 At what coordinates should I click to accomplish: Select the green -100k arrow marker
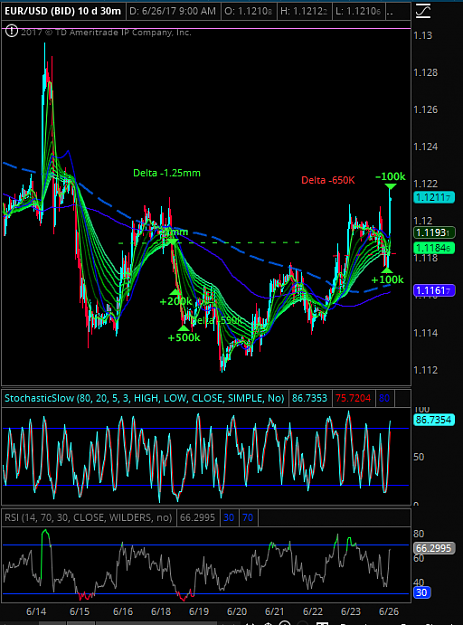coord(390,186)
